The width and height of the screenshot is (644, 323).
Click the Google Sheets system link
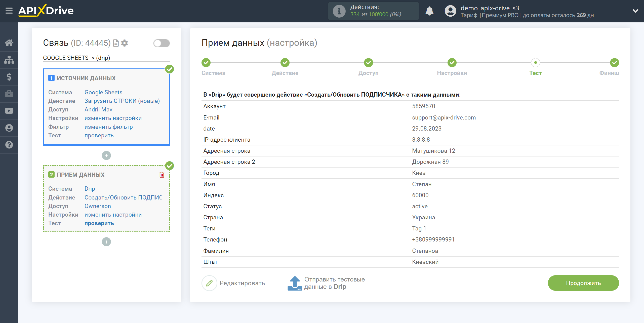pyautogui.click(x=103, y=92)
